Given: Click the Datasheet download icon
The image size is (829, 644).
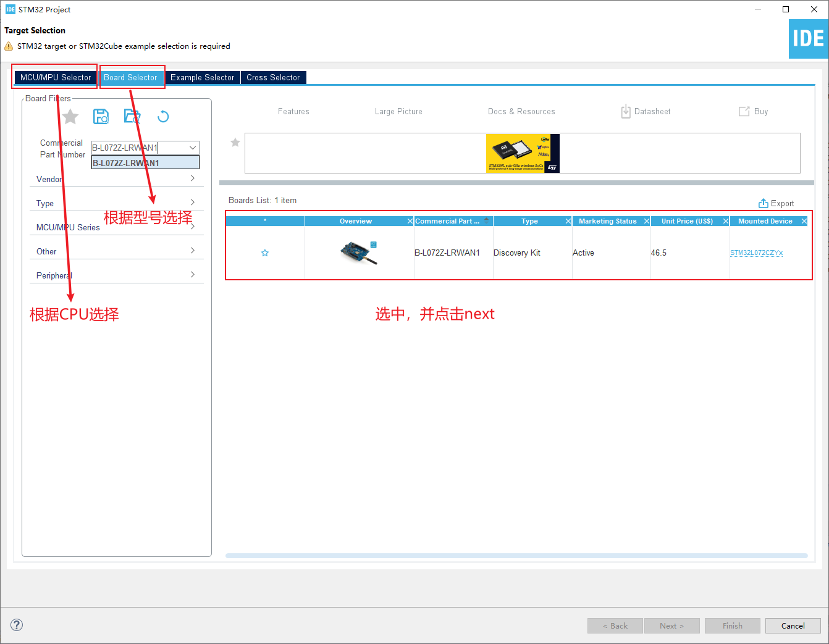Looking at the screenshot, I should 626,111.
